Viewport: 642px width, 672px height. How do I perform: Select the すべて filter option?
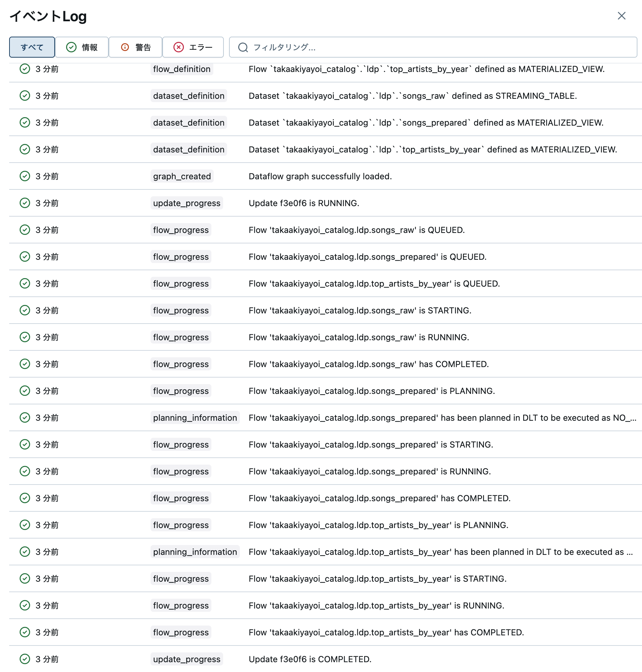point(32,47)
